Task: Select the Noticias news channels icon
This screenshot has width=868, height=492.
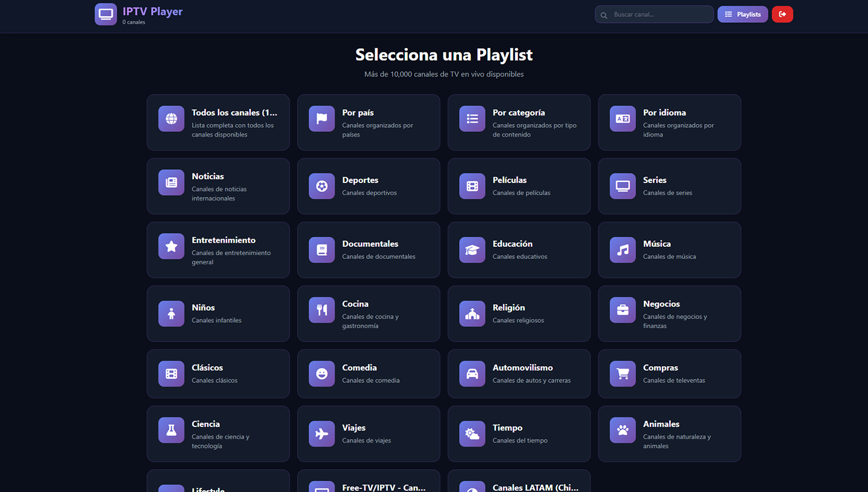Action: pos(171,182)
